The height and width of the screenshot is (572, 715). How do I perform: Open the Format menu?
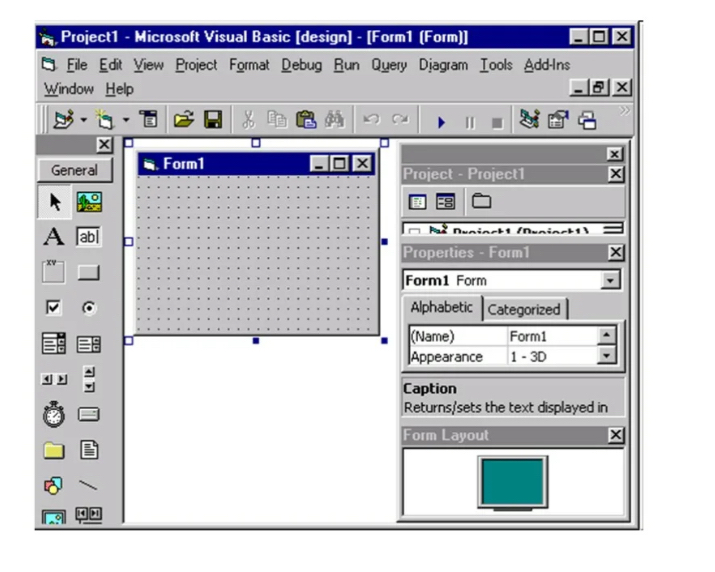249,65
